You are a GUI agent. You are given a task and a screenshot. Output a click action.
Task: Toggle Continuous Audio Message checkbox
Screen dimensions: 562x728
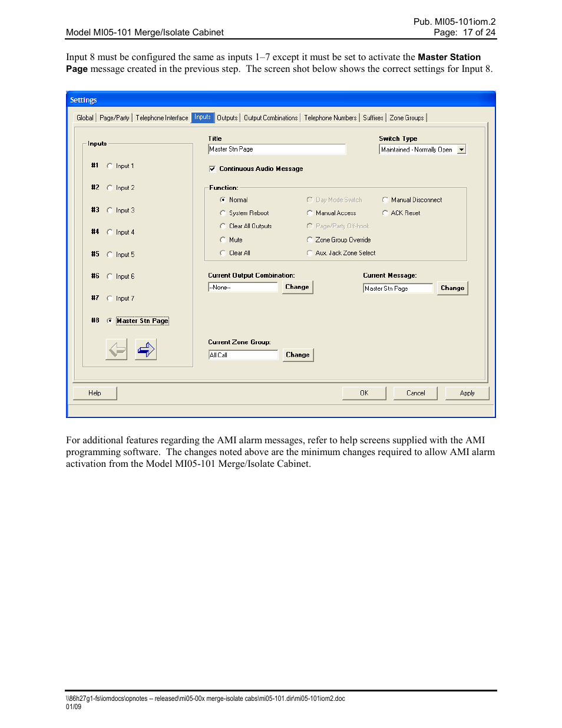pyautogui.click(x=212, y=169)
